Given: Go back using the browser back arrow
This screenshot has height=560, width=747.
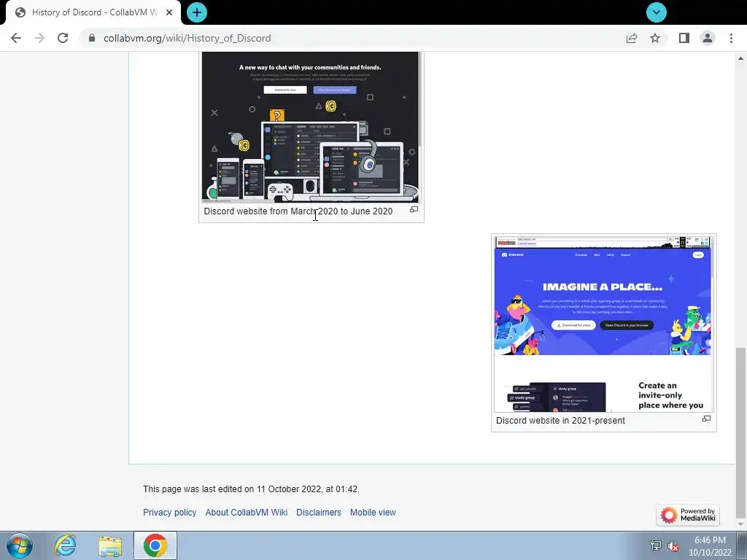Looking at the screenshot, I should coord(16,38).
